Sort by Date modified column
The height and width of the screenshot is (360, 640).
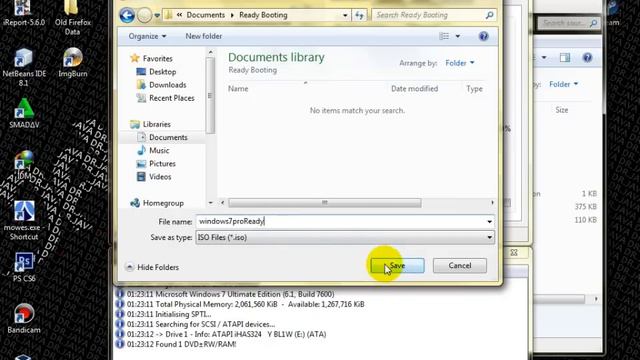(x=414, y=89)
